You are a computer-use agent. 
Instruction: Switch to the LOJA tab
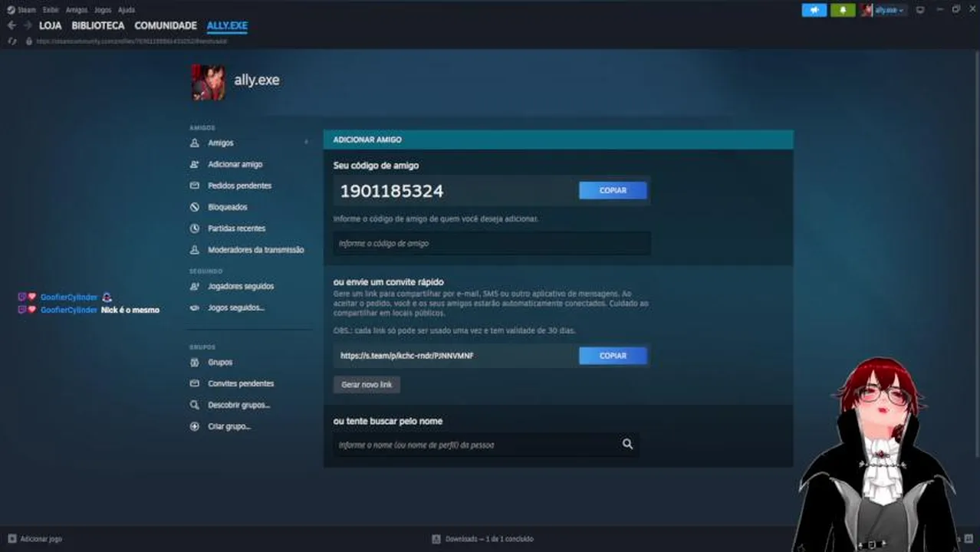(x=51, y=25)
